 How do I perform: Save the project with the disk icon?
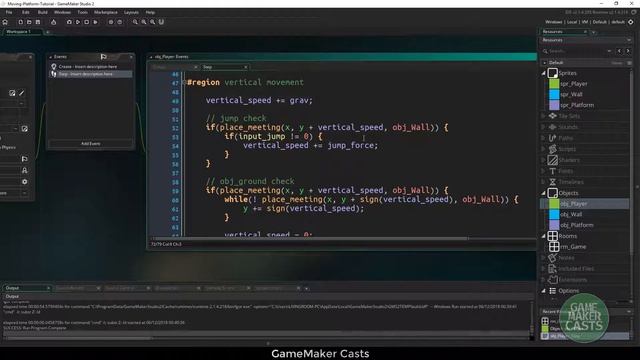click(x=38, y=22)
